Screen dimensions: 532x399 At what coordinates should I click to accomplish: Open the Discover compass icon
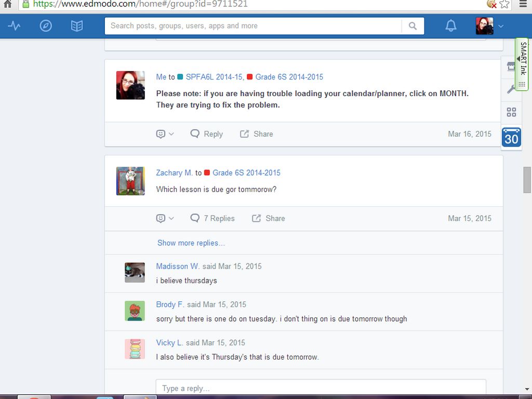46,26
